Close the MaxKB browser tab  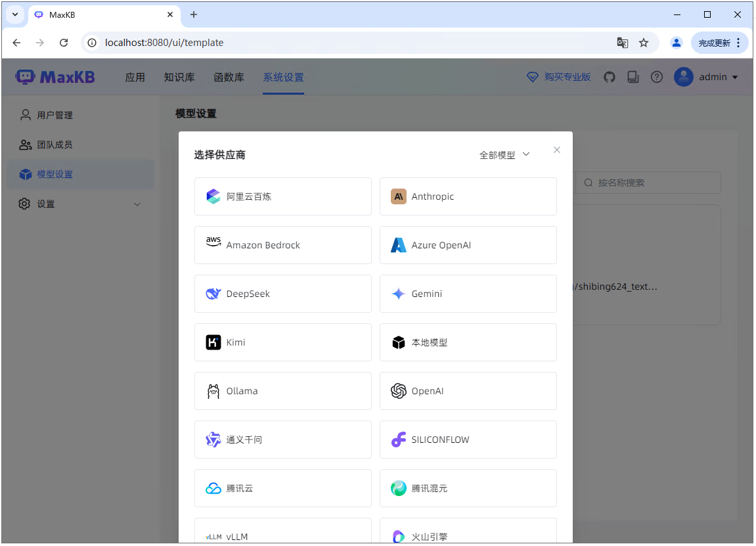coord(170,15)
